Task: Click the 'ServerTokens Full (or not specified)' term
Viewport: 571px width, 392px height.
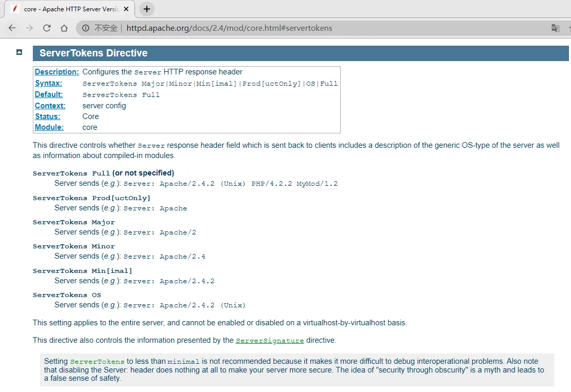Action: pos(104,173)
